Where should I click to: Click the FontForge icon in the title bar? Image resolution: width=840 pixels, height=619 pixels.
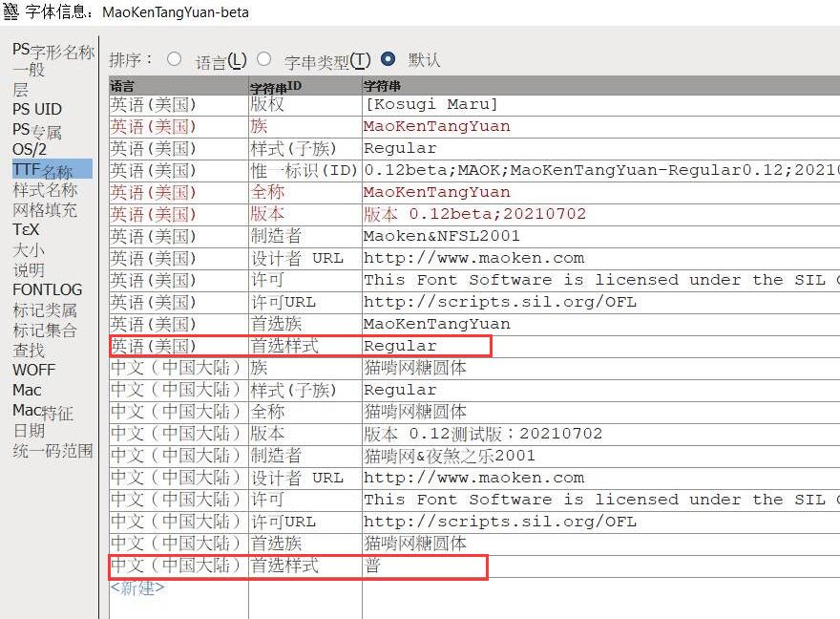pyautogui.click(x=10, y=11)
